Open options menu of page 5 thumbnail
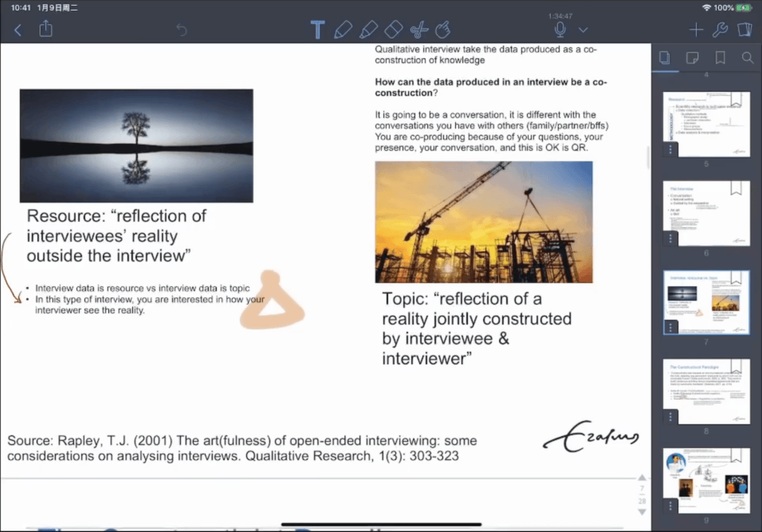The image size is (762, 532). click(671, 150)
